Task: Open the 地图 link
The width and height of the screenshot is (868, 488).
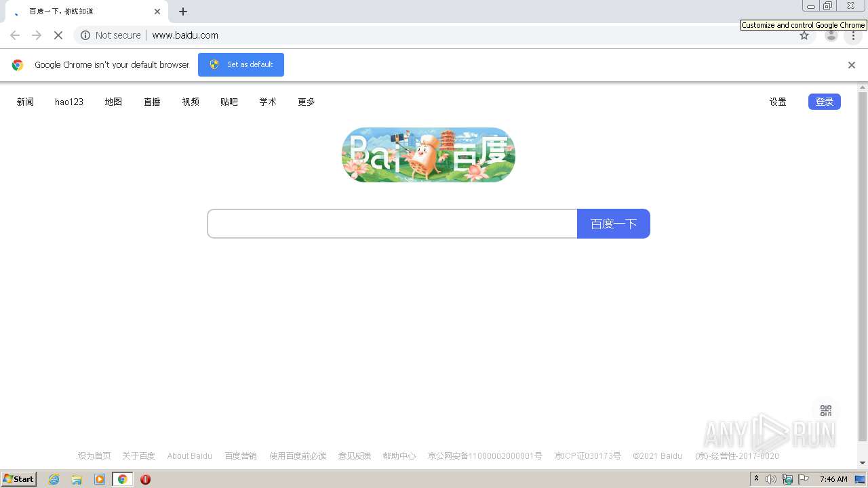Action: pos(113,102)
